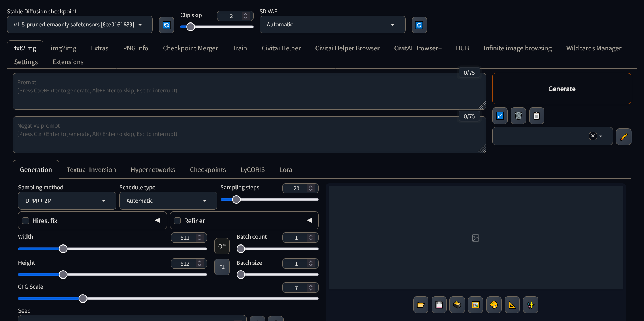Open the Settings tab
Viewport: 644px width, 321px height.
[26, 62]
